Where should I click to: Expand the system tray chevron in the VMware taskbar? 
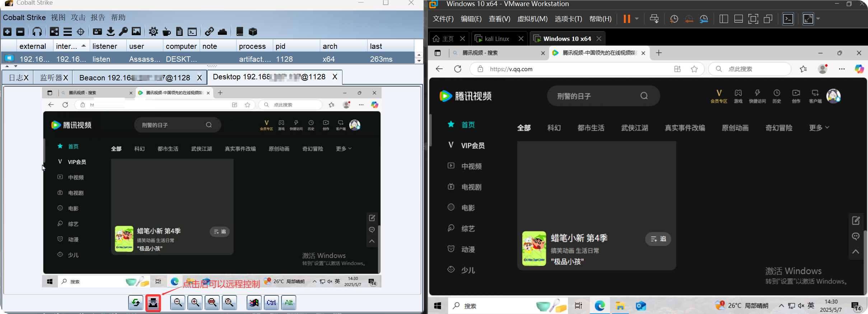[781, 306]
